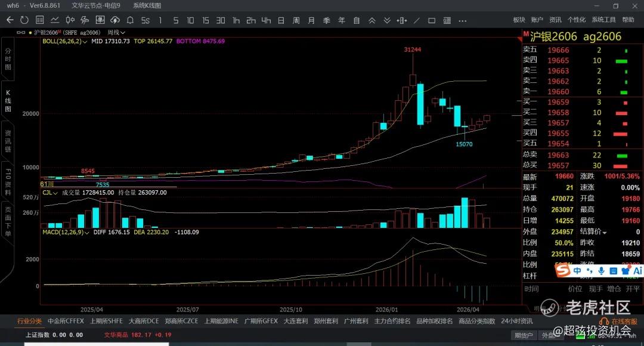Open the more options ellipsis icon
Screen dimensions: 644x346
tap(463, 20)
